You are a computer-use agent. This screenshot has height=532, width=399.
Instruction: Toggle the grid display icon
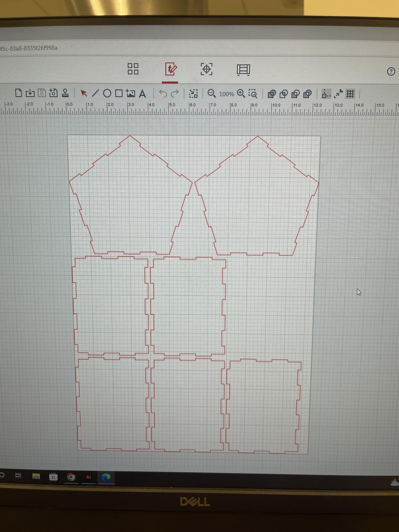pos(350,94)
